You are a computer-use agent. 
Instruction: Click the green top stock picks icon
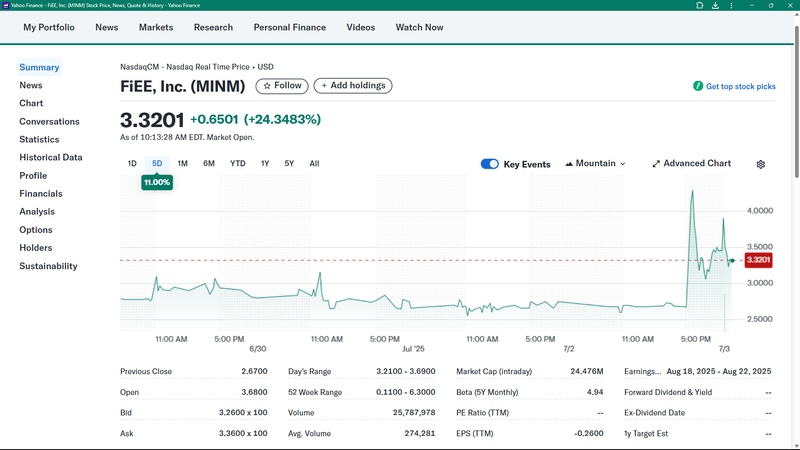pos(698,87)
